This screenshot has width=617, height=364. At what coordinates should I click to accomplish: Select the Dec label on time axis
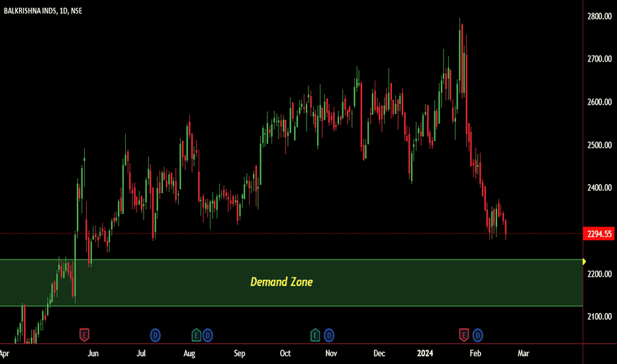[x=379, y=353]
